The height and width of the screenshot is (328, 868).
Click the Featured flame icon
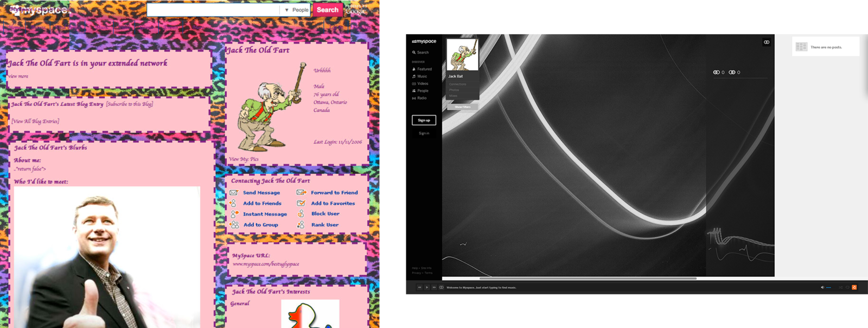(414, 69)
